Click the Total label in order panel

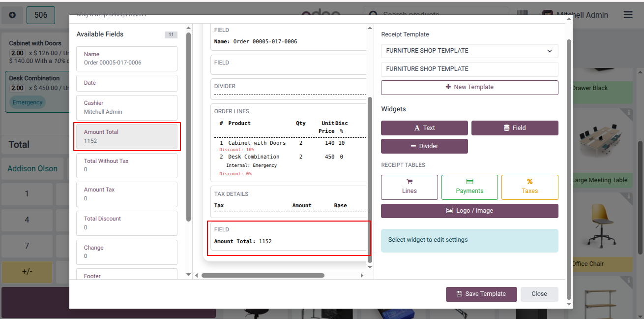19,145
